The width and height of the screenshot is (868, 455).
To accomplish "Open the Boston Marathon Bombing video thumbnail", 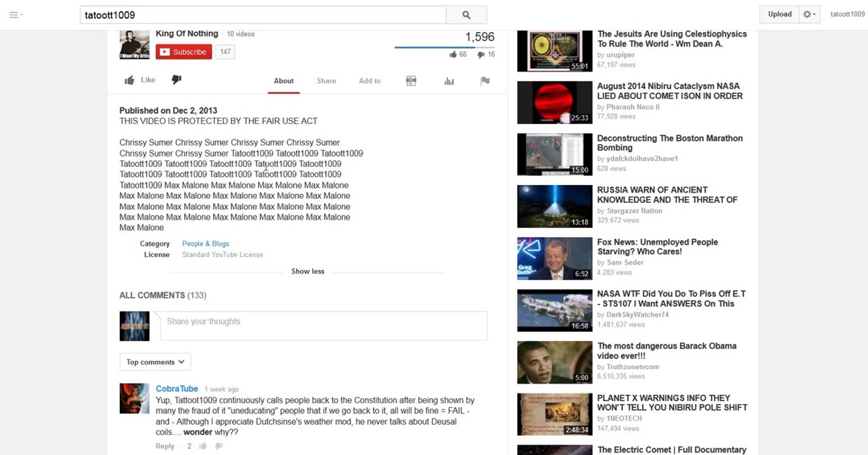I will (x=554, y=155).
